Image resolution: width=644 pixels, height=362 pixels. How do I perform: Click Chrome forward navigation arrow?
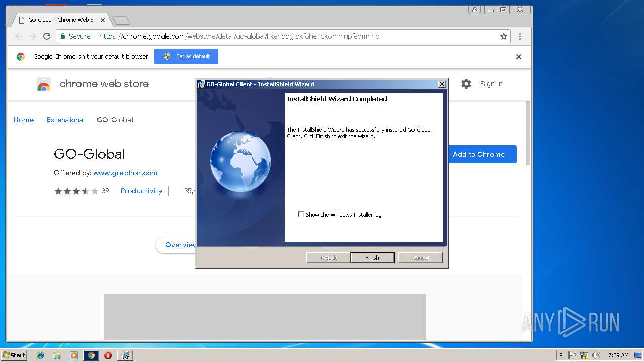(33, 36)
